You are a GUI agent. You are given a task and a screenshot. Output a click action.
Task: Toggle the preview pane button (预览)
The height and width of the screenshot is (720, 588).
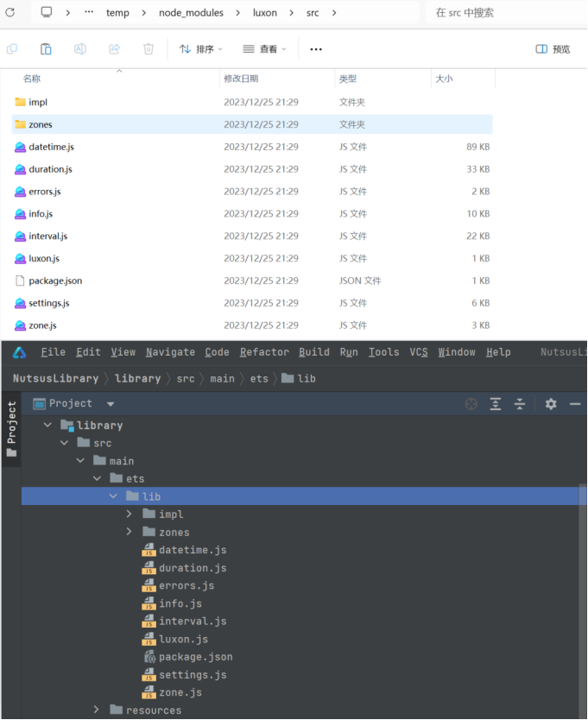point(553,49)
